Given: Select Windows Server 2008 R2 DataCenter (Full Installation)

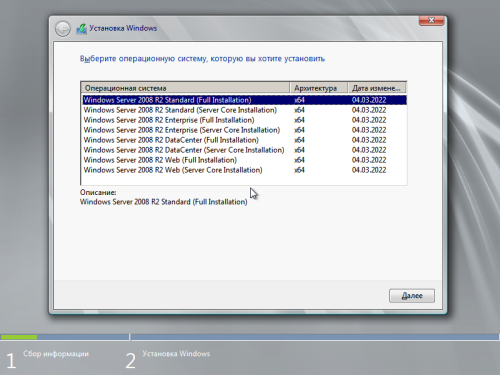Looking at the screenshot, I should click(244, 140).
